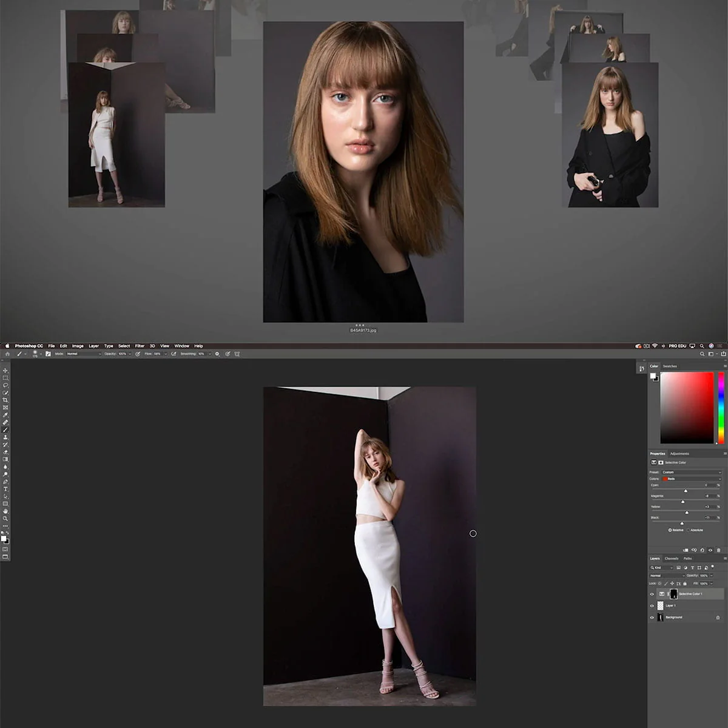This screenshot has width=728, height=728.
Task: Switch to the Channels tab
Action: 672,559
